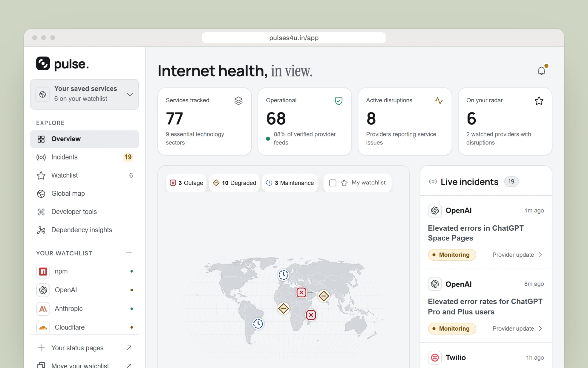The height and width of the screenshot is (368, 588).
Task: Click OpenAI logo on 8m ago incident
Action: tap(435, 284)
